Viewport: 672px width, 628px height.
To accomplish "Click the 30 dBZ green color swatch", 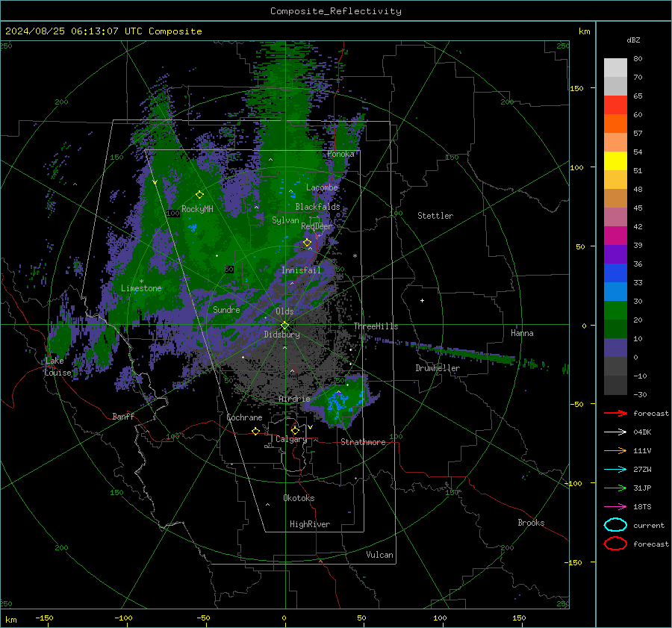I will [x=615, y=310].
